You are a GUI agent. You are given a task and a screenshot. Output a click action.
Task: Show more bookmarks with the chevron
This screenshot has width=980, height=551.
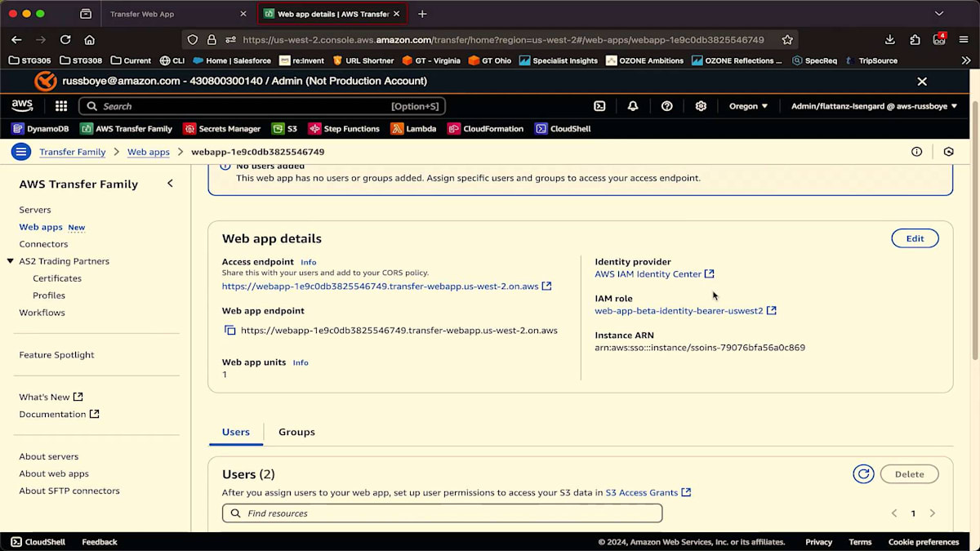coord(966,60)
